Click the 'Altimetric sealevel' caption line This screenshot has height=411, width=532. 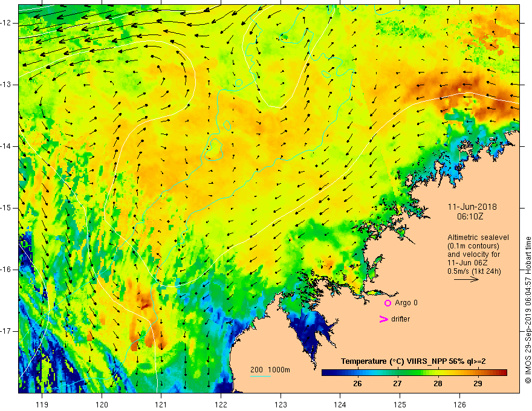pos(478,238)
